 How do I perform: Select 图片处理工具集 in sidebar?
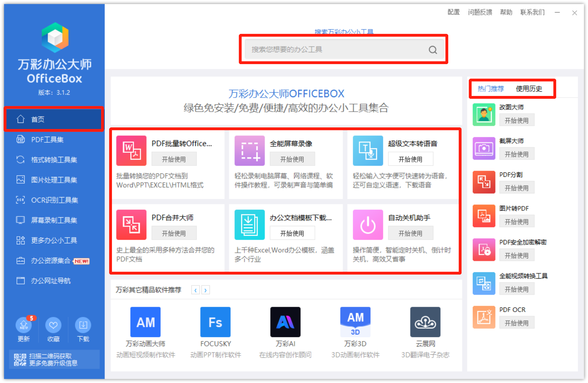(54, 180)
